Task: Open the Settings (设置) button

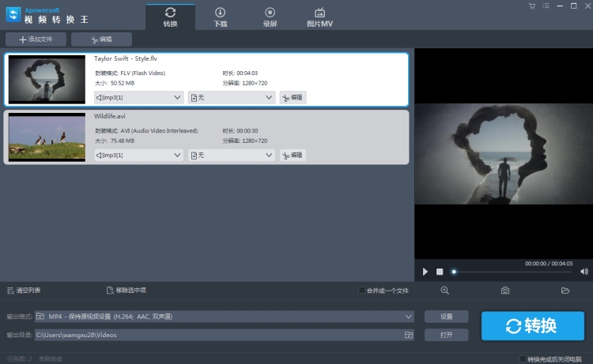Action: point(446,317)
